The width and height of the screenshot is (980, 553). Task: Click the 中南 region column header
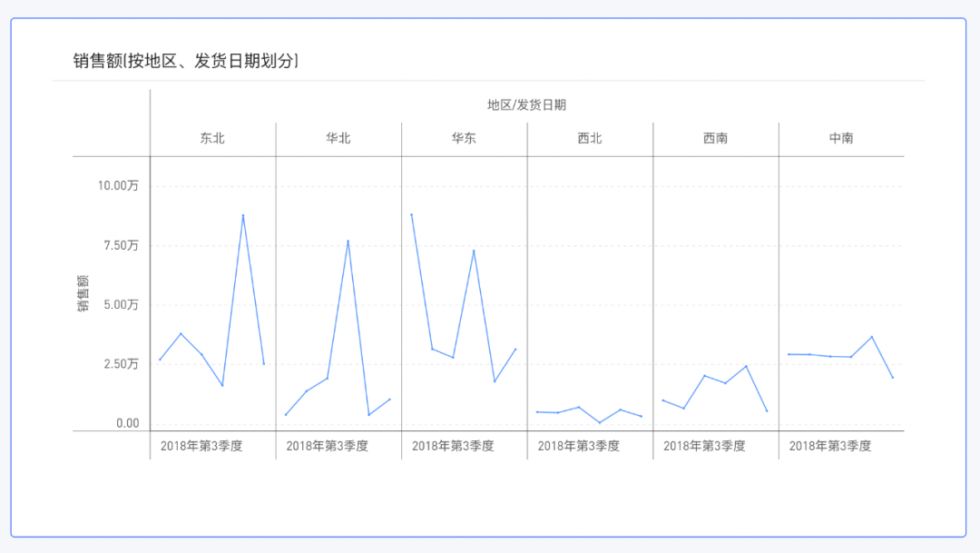pyautogui.click(x=841, y=139)
